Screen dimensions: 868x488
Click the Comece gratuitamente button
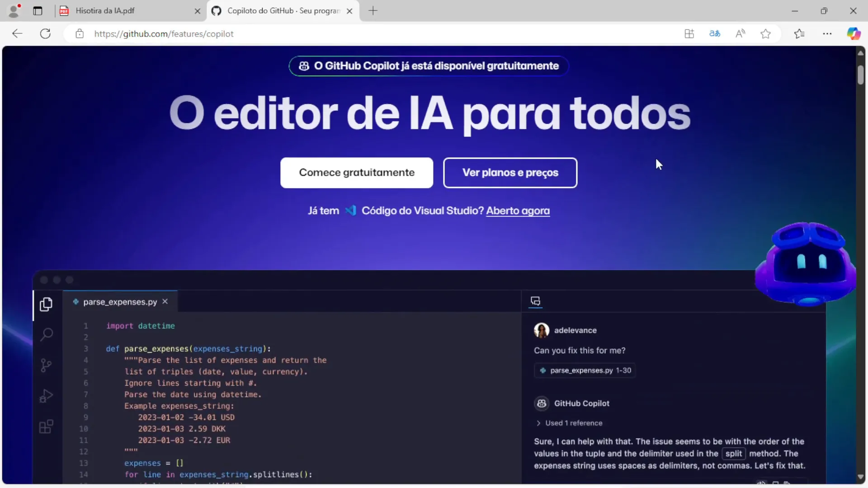click(357, 173)
